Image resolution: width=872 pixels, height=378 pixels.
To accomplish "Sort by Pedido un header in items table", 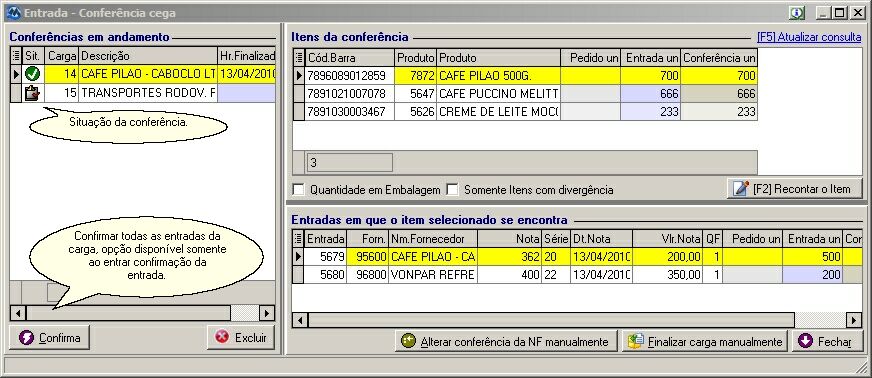I will pos(590,58).
